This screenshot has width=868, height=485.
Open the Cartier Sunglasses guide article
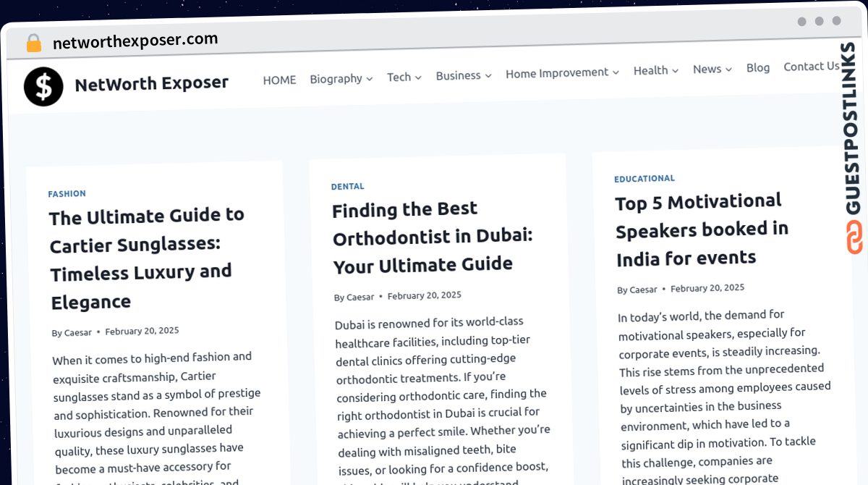pyautogui.click(x=148, y=258)
